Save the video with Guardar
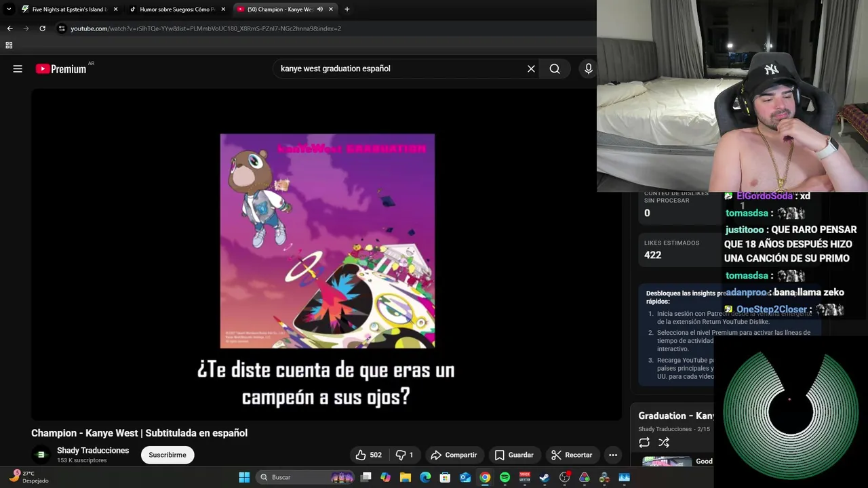The width and height of the screenshot is (868, 488). (x=514, y=455)
